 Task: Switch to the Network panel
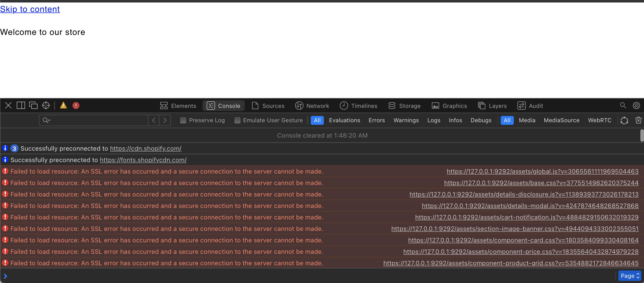[x=312, y=106]
